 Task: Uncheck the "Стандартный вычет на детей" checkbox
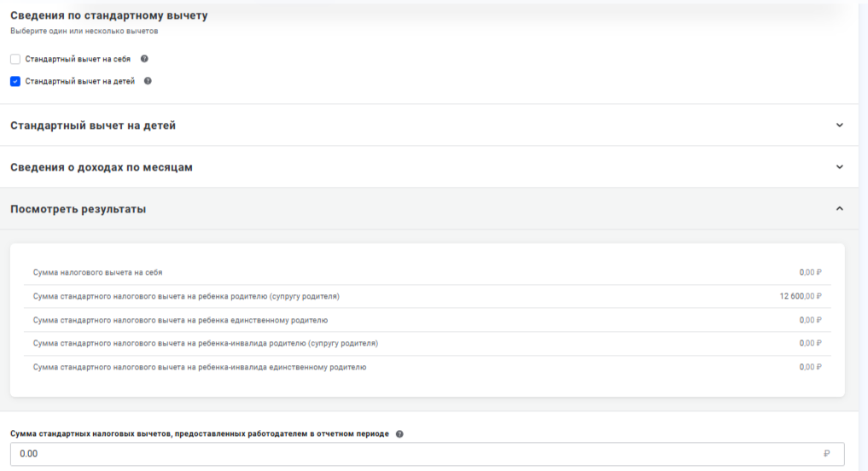click(15, 82)
